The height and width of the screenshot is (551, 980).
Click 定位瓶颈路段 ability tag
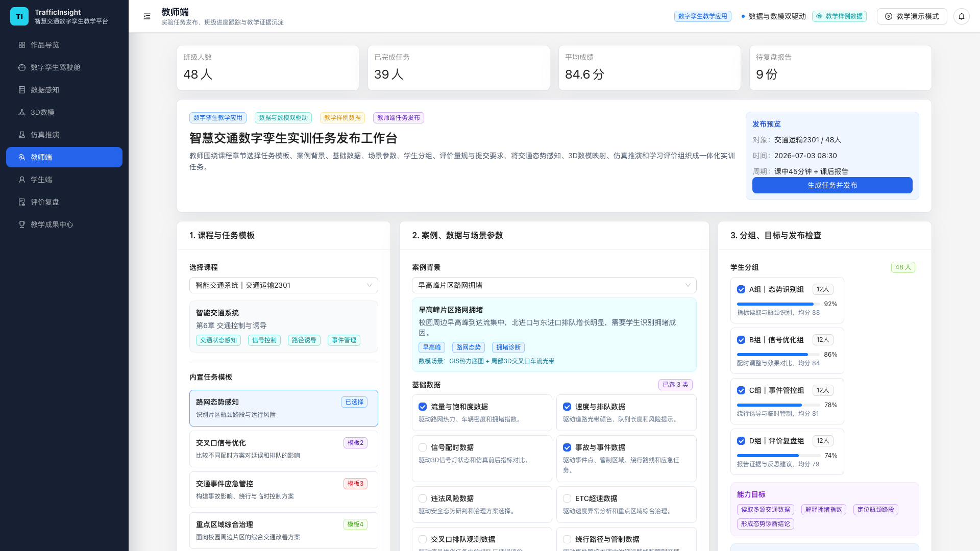coord(876,510)
